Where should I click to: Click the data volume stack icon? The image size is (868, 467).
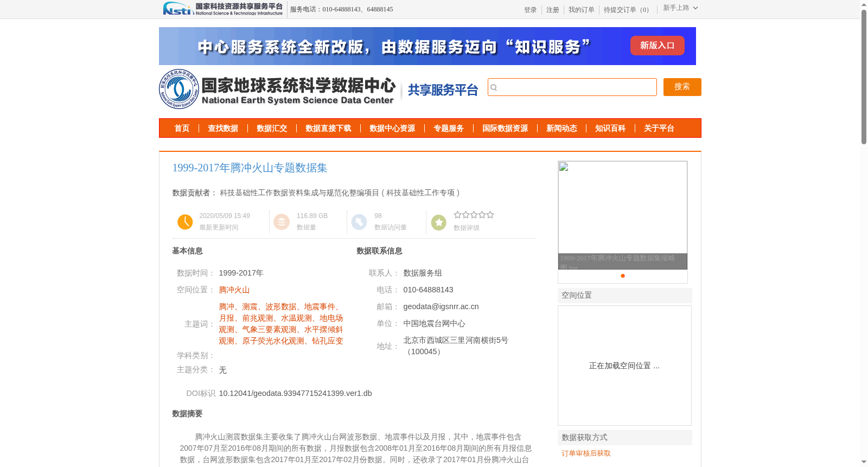282,222
